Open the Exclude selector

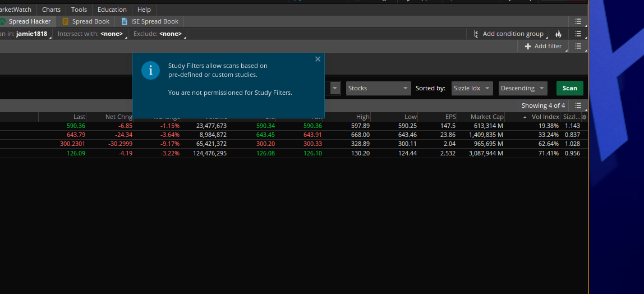coord(158,34)
